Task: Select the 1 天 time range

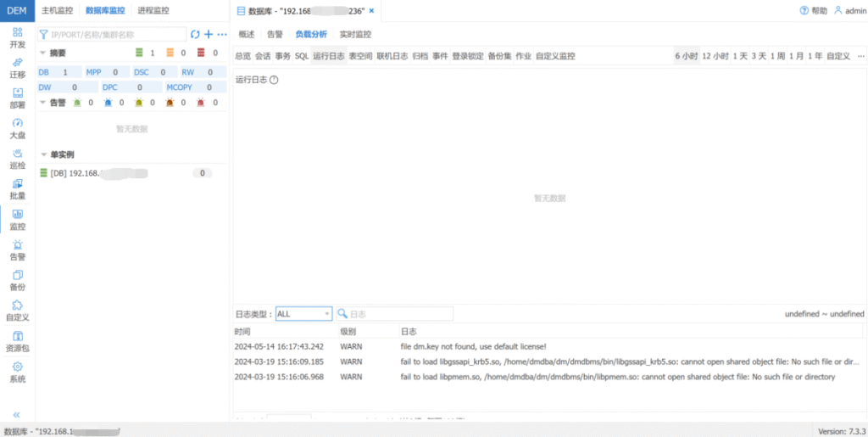Action: 740,56
